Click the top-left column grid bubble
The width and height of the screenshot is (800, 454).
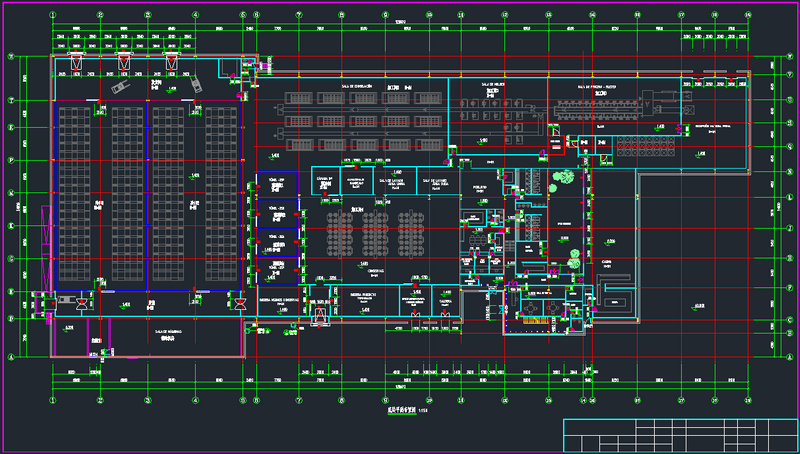(x=52, y=16)
